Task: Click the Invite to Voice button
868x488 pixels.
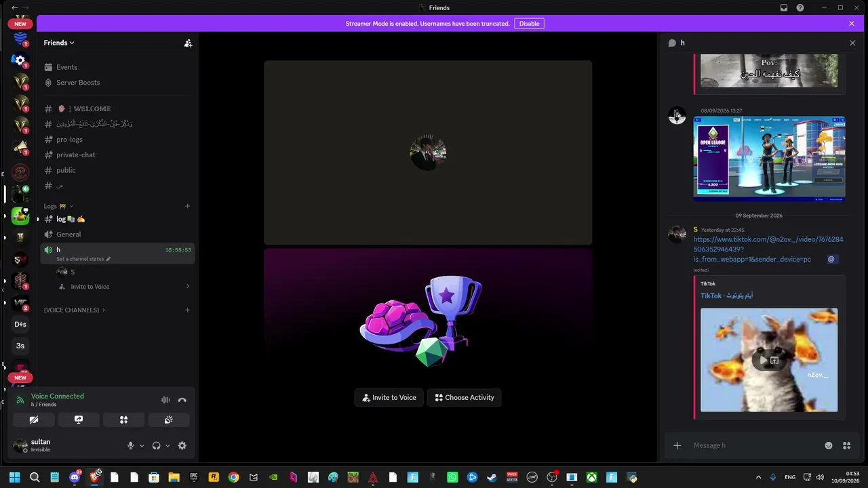Action: click(389, 398)
